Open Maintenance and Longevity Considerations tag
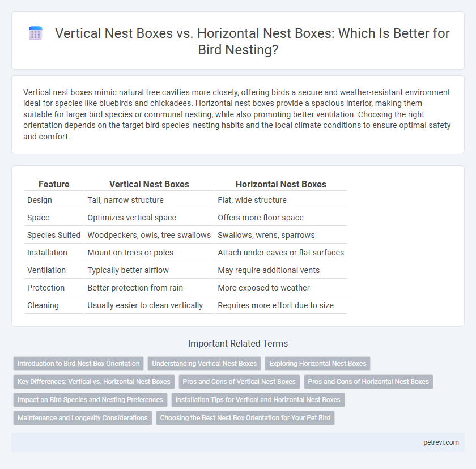The image size is (476, 469). (x=83, y=418)
